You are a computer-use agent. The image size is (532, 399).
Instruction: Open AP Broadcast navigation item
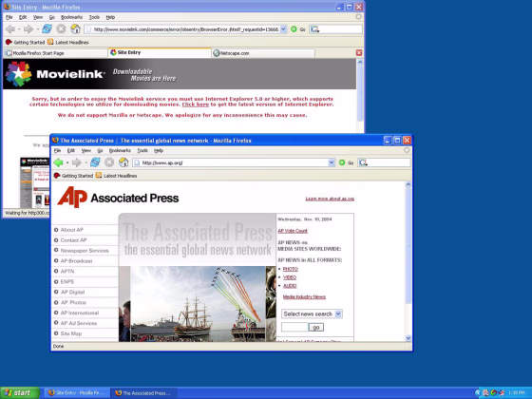pos(76,261)
